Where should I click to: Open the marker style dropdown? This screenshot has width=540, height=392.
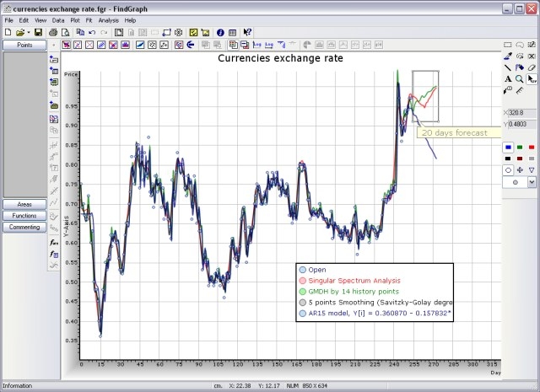(x=532, y=182)
